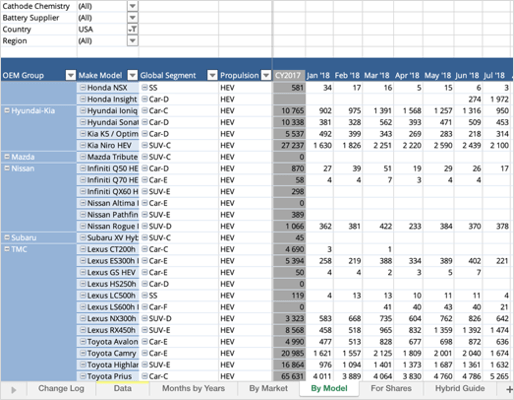Collapse the Hyundai-Kia group
This screenshot has width=514, height=400.
click(7, 110)
